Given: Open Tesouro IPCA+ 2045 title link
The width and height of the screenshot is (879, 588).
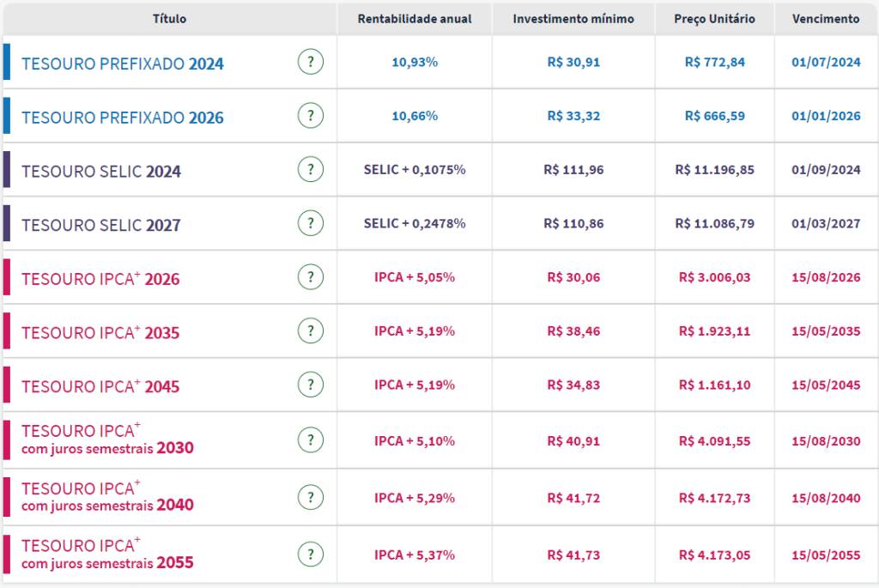Looking at the screenshot, I should click(x=100, y=386).
